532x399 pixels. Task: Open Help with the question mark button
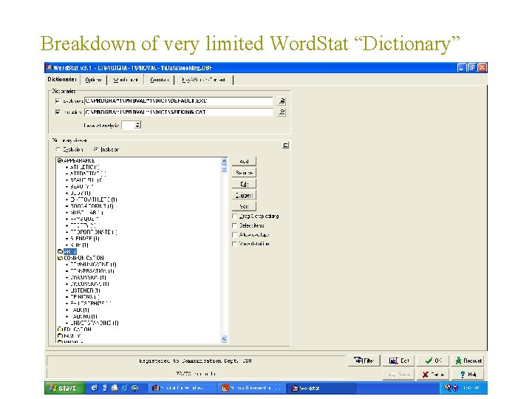pyautogui.click(x=468, y=375)
